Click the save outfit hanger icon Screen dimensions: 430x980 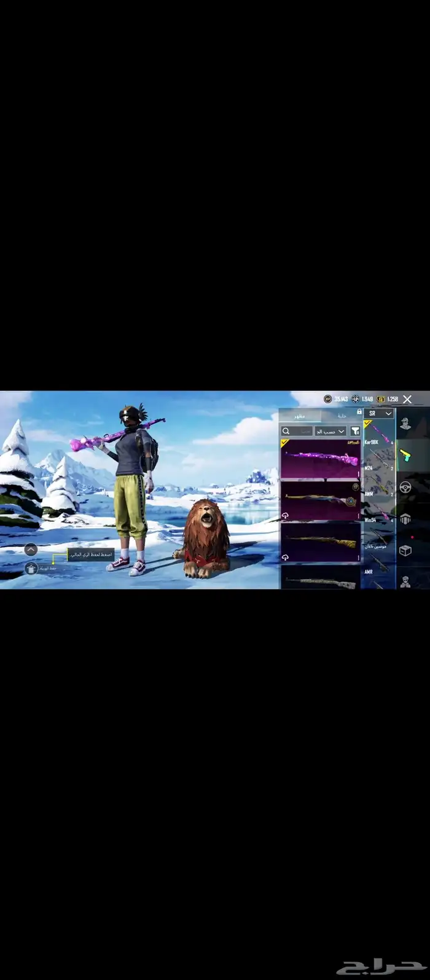tap(31, 569)
